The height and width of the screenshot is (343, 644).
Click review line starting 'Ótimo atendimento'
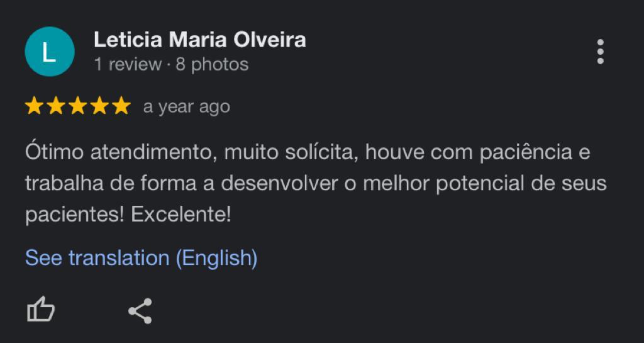pyautogui.click(x=308, y=152)
